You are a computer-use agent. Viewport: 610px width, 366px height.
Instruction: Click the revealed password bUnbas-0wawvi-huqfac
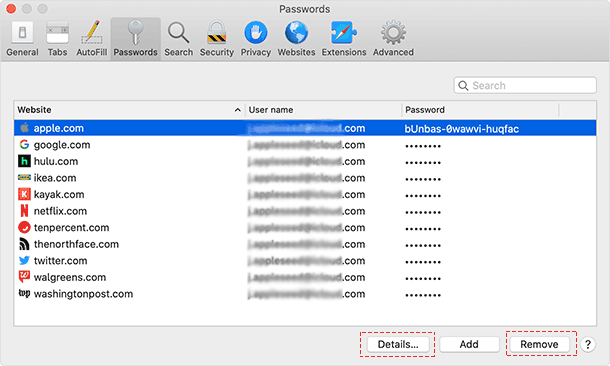click(462, 129)
